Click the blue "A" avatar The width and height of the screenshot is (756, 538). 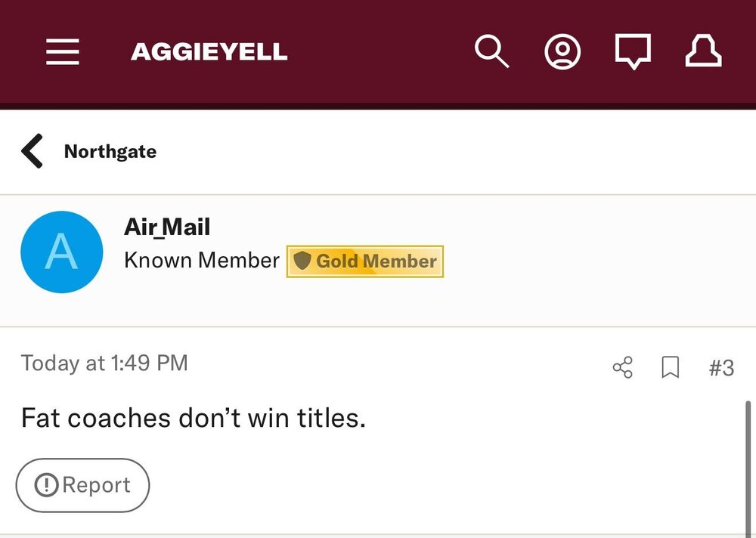click(x=61, y=252)
